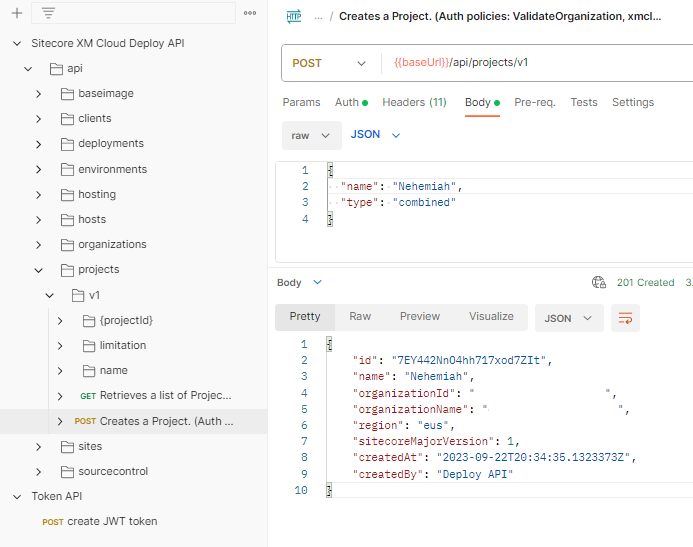Select the request Body tab
693x547 pixels.
point(482,103)
